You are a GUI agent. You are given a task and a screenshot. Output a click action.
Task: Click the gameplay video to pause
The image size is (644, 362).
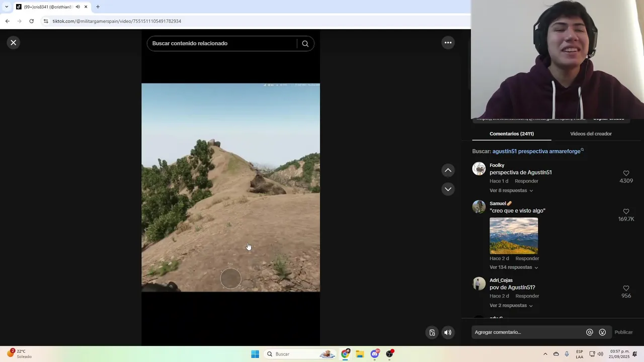pyautogui.click(x=230, y=188)
